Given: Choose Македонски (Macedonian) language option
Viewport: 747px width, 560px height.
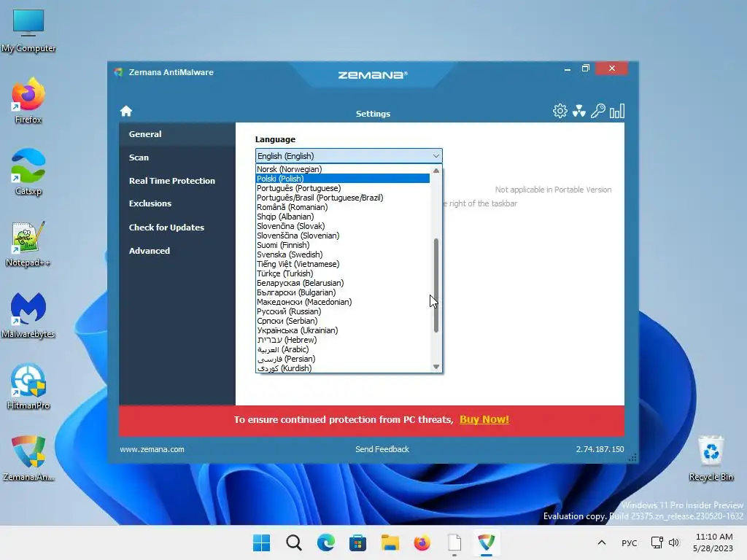Looking at the screenshot, I should click(343, 302).
